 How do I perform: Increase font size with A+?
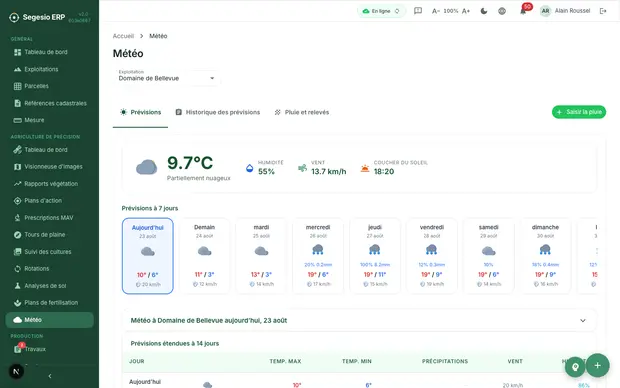click(466, 11)
